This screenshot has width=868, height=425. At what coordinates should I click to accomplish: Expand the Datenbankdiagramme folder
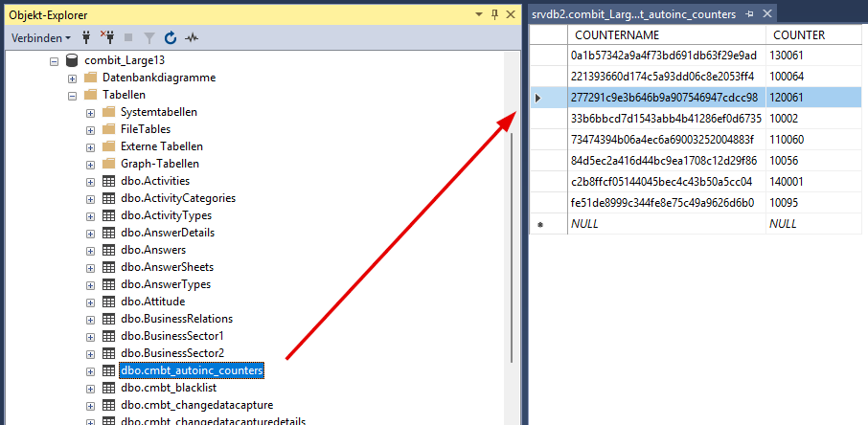coord(72,78)
